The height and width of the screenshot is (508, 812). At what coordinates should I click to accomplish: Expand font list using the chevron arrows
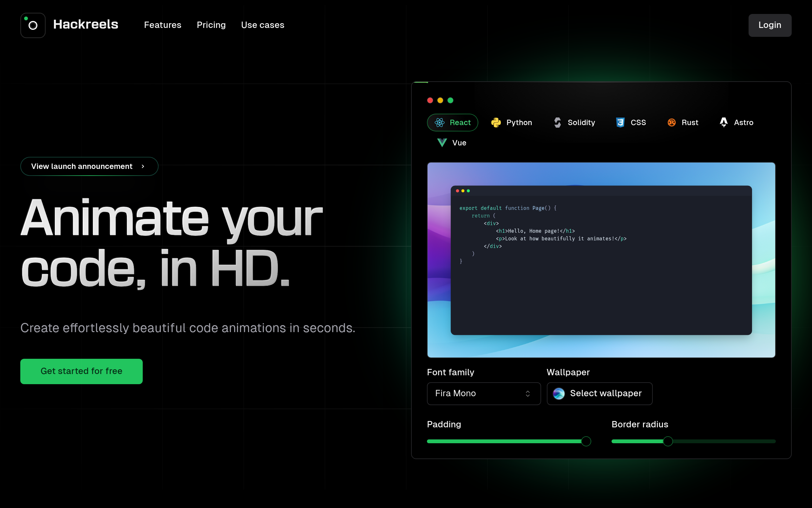[x=528, y=393]
